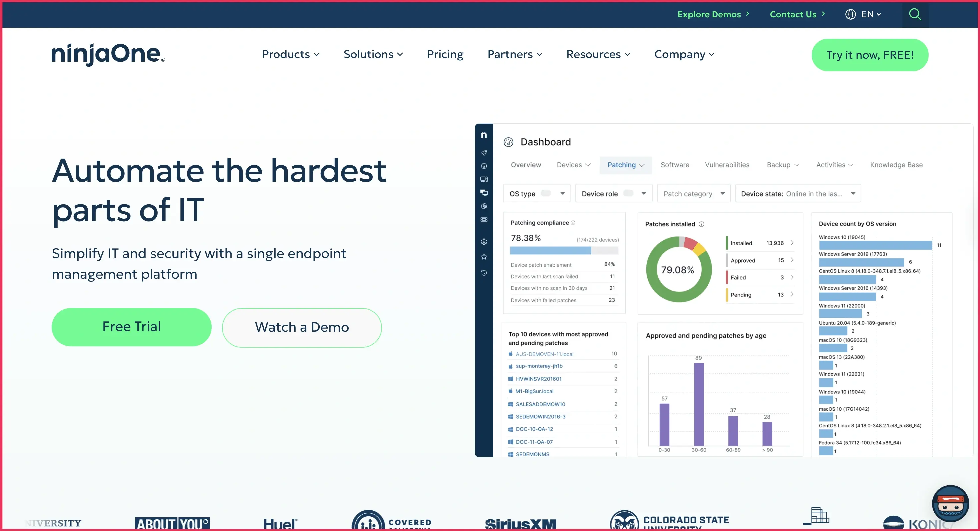Click the Patching compliance progress bar
Screen dimensions: 980x531
coord(564,250)
